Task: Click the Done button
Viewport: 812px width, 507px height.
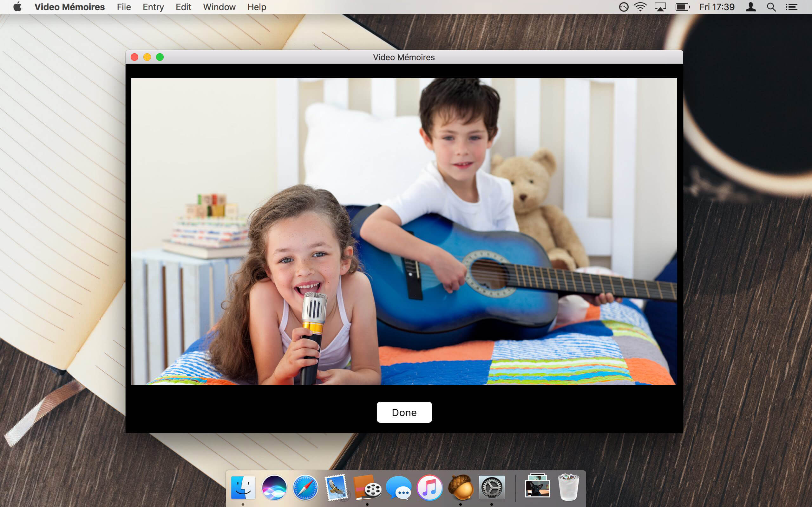Action: 404,412
